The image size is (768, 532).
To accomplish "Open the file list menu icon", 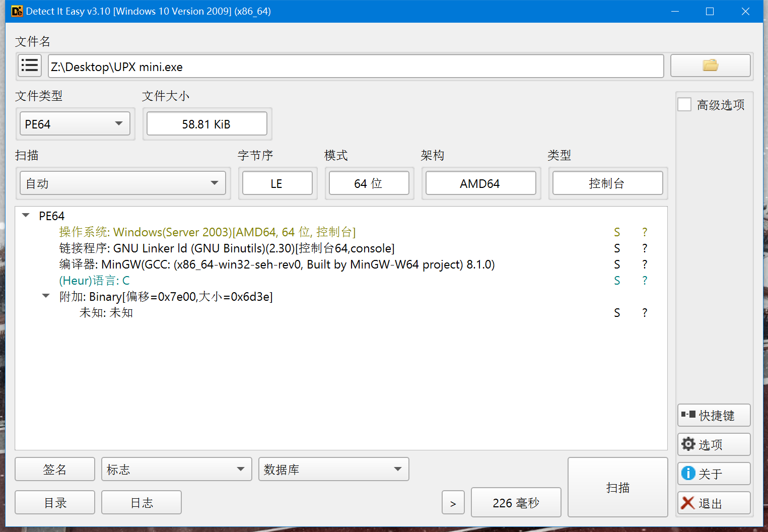I will tap(30, 65).
